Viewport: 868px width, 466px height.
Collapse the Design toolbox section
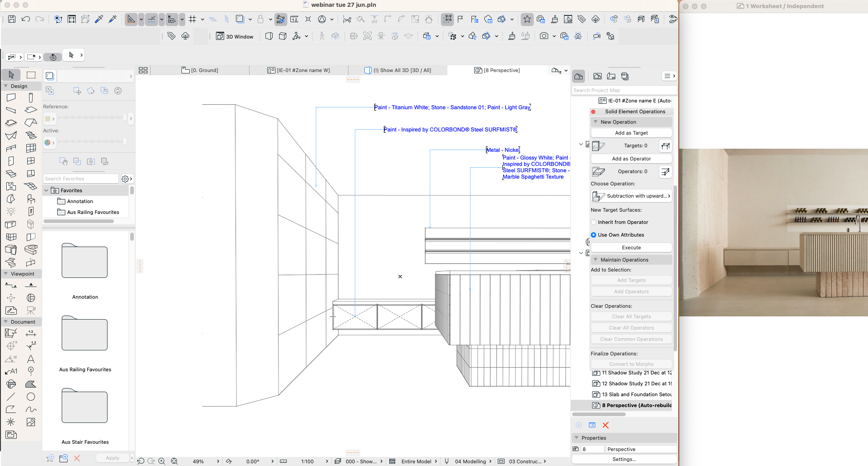tap(5, 86)
